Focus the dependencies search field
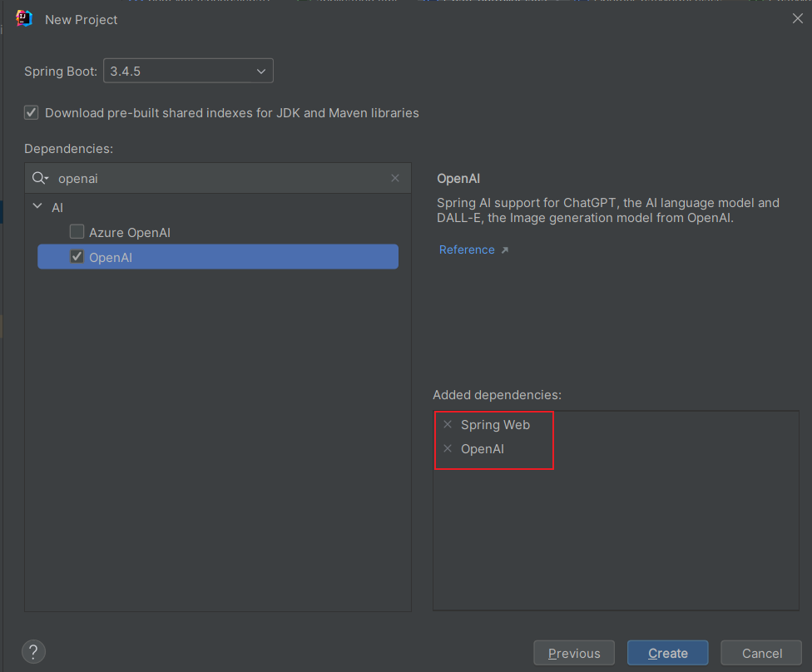Screen dimensions: 812x672 pos(218,178)
